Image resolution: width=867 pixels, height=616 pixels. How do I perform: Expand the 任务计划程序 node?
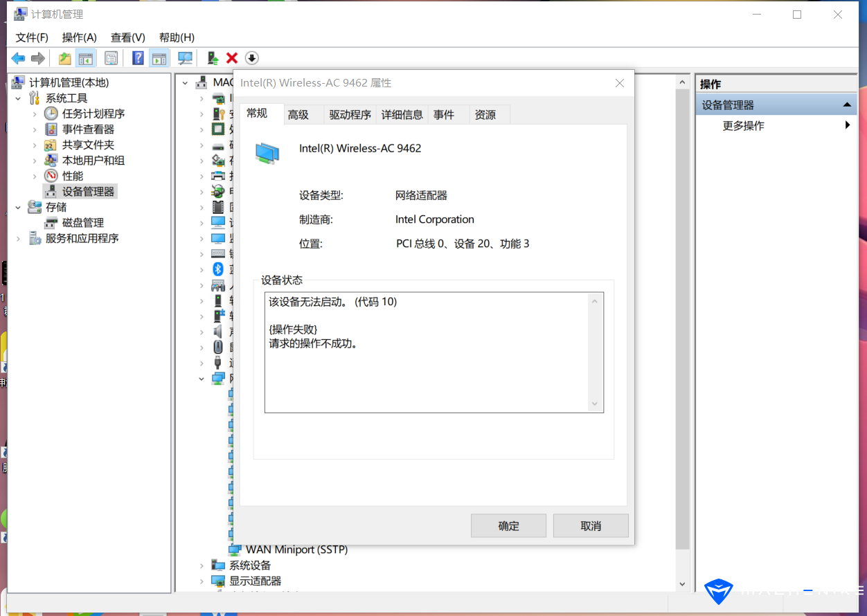35,114
